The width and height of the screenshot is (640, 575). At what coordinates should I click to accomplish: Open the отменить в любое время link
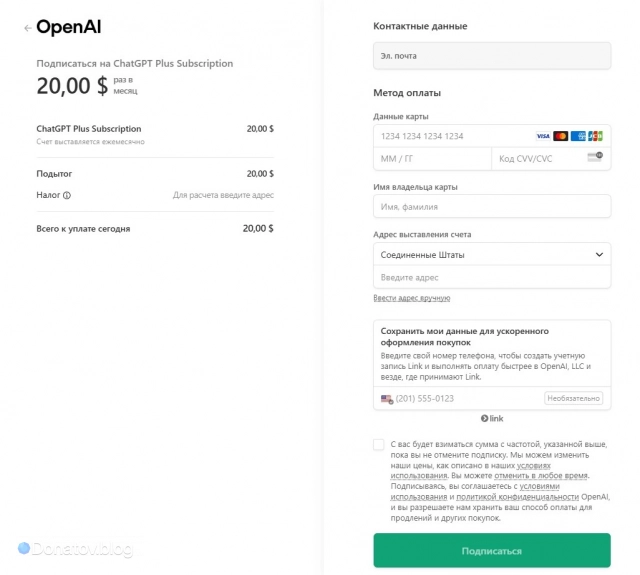coord(541,475)
